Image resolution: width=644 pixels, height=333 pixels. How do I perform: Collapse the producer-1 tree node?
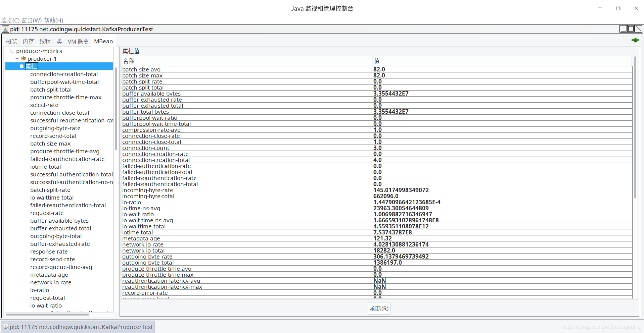click(x=17, y=59)
